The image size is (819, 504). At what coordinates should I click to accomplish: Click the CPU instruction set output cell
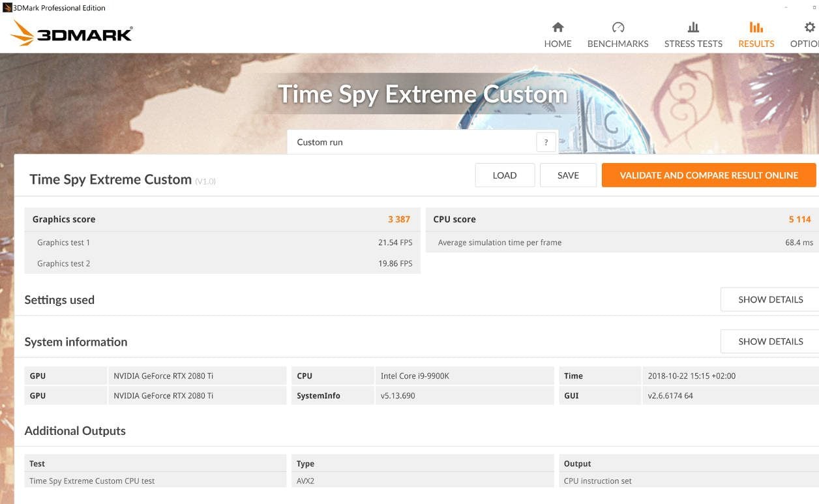tap(689, 481)
